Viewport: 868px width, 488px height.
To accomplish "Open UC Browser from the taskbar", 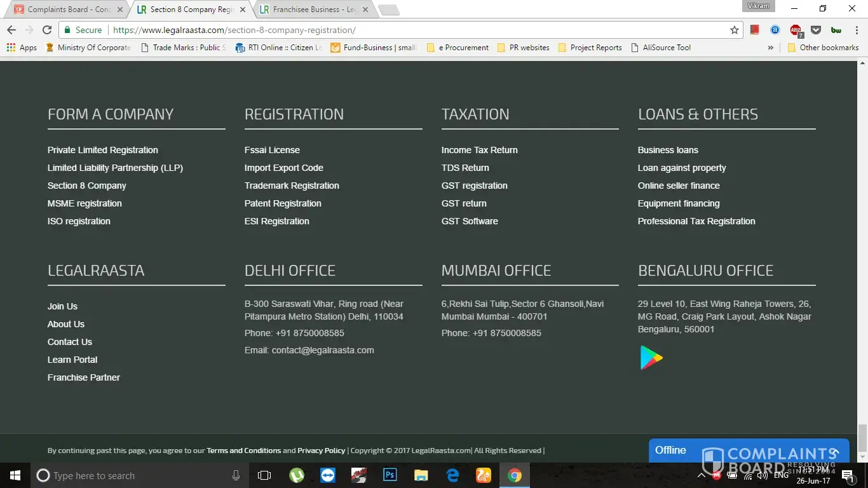I will point(484,475).
